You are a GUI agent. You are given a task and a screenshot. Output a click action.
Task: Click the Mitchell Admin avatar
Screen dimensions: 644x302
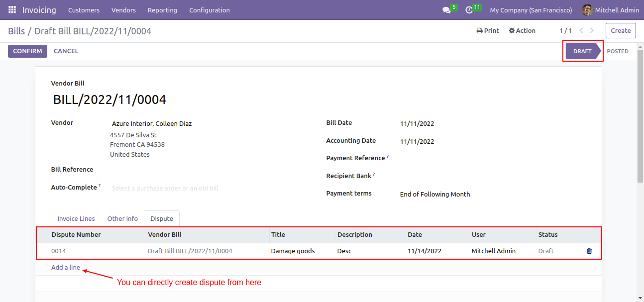pyautogui.click(x=588, y=10)
